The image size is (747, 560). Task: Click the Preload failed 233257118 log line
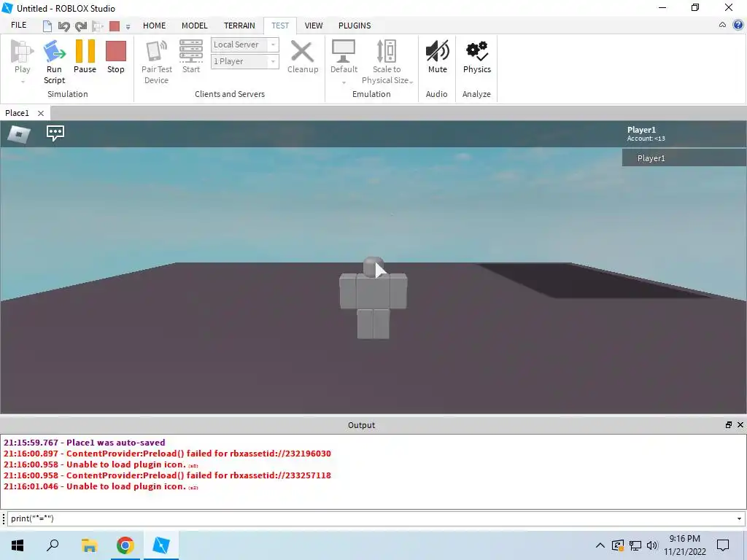click(167, 475)
